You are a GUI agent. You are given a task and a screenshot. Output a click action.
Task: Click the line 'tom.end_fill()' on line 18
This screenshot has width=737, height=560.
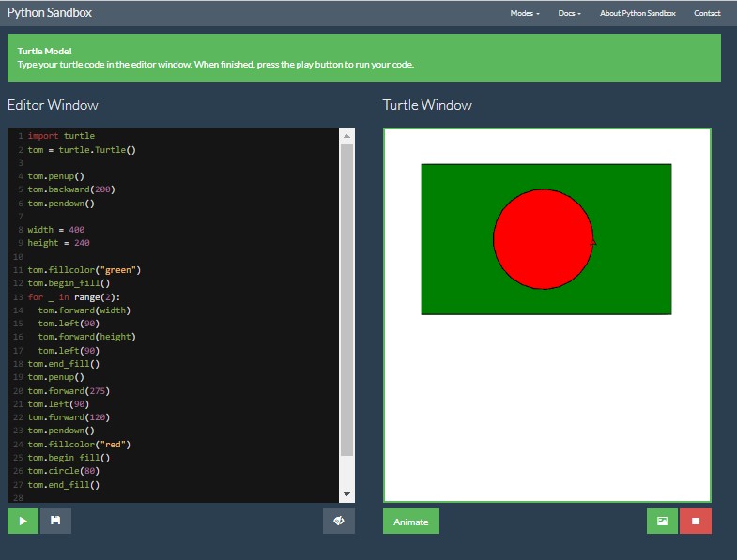click(x=64, y=364)
